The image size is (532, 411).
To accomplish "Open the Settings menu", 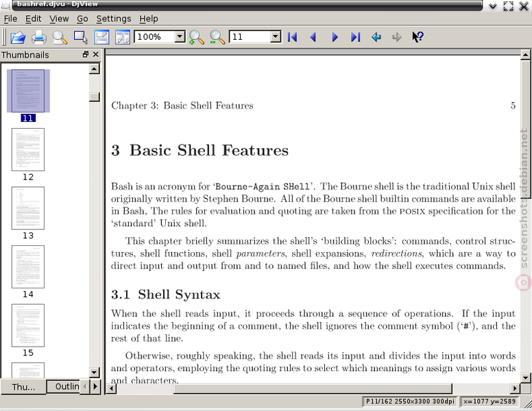I will [x=114, y=18].
